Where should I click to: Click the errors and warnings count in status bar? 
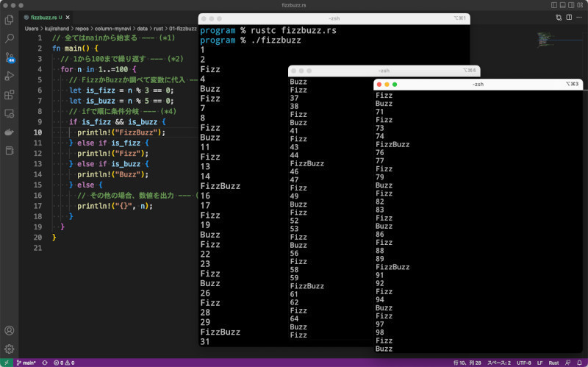coord(65,363)
